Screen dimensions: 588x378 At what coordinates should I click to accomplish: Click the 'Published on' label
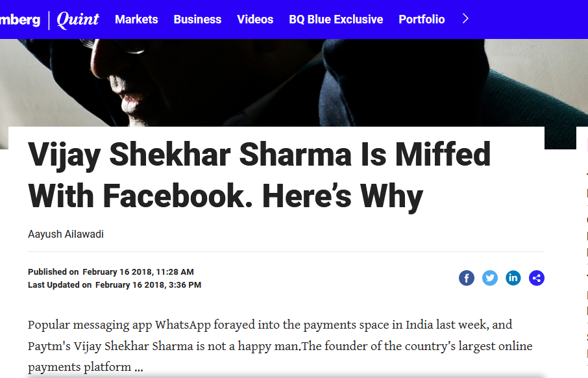pyautogui.click(x=53, y=271)
